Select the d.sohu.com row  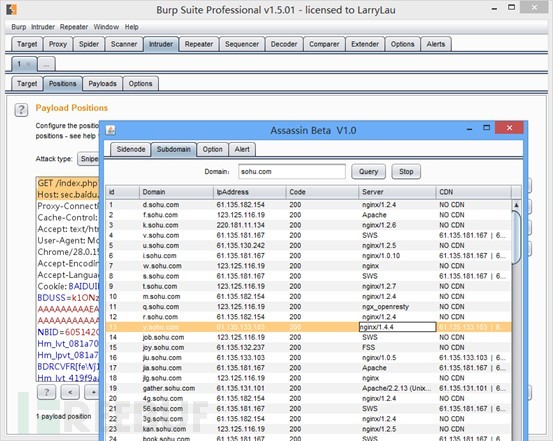[x=308, y=205]
